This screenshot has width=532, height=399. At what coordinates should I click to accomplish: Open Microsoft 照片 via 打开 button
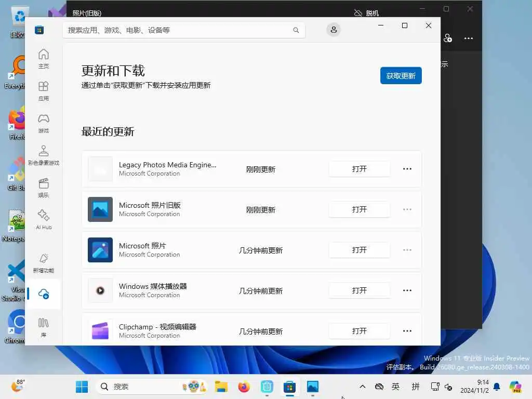(359, 250)
